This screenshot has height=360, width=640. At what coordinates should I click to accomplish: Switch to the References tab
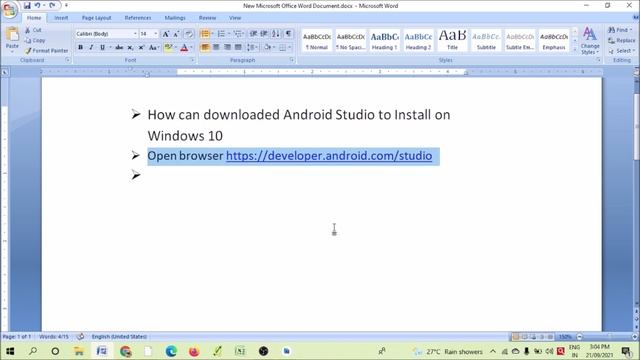[138, 18]
